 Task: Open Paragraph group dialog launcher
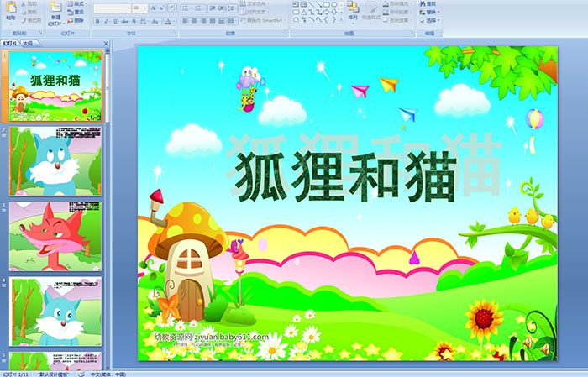[286, 33]
